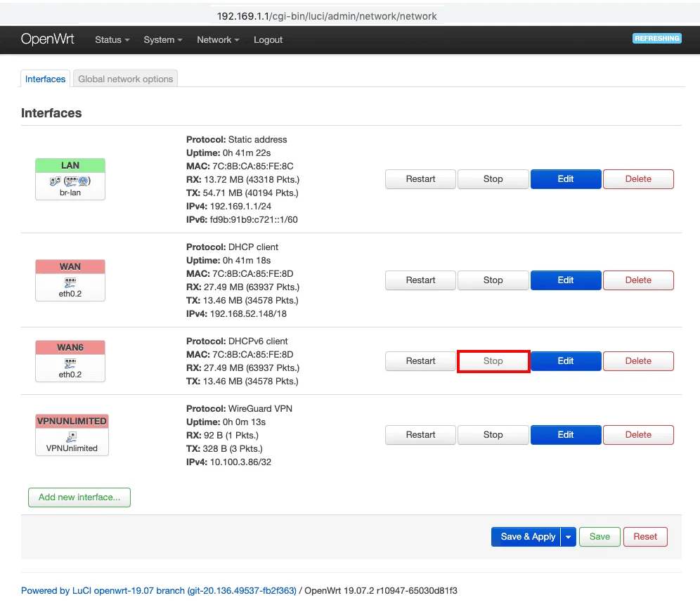700x605 pixels.
Task: Open the Status dropdown menu
Action: (112, 40)
